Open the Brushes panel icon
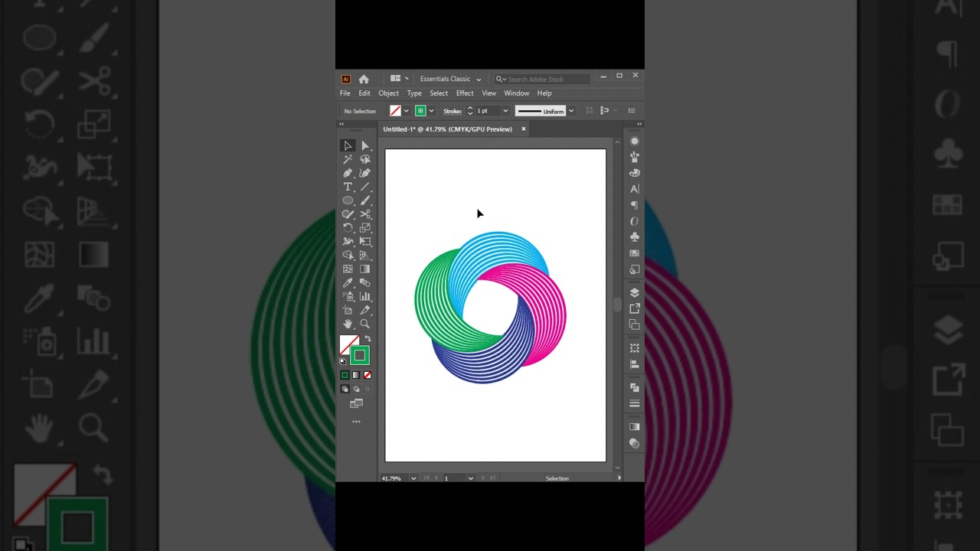This screenshot has width=980, height=551. [634, 157]
